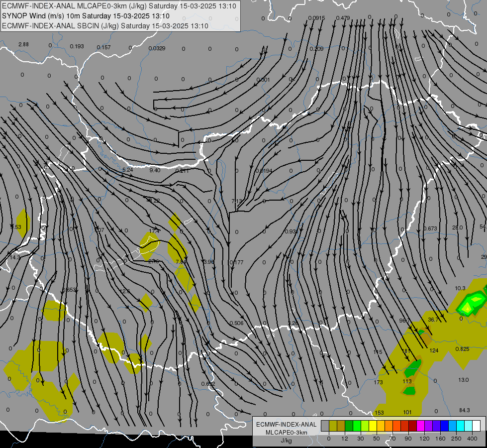
Task: Select the dark green legend swatch
Action: 349,426
